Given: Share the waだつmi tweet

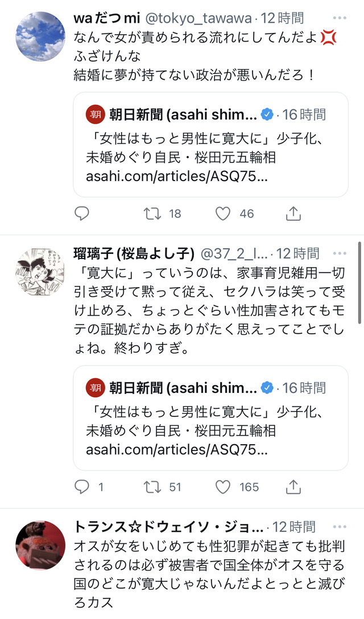Looking at the screenshot, I should (293, 213).
